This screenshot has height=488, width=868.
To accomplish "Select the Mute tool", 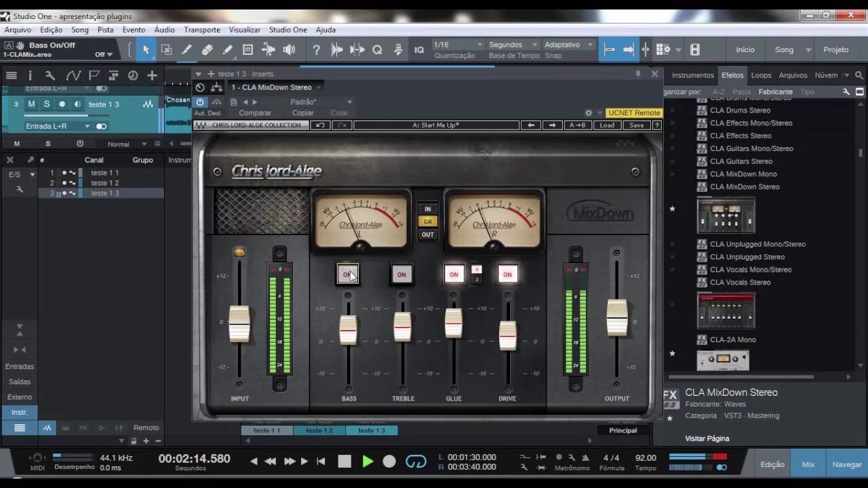I will coord(248,49).
